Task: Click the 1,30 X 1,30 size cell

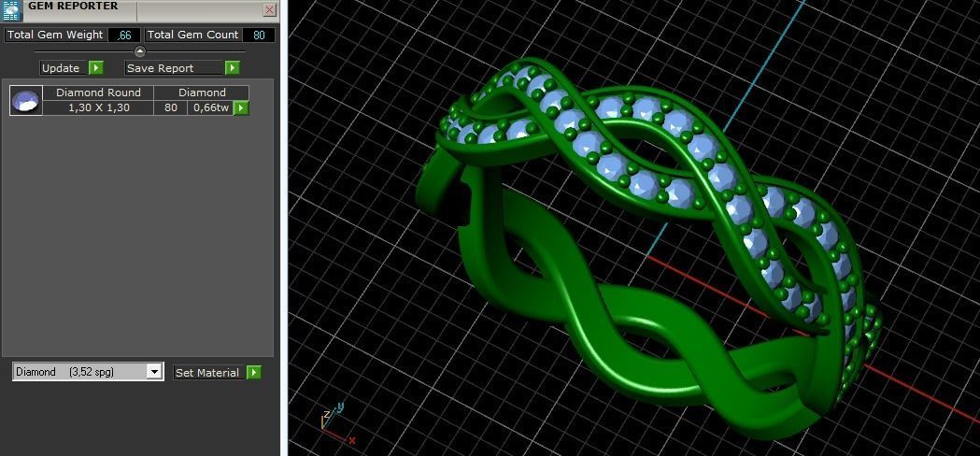Action: pos(98,107)
